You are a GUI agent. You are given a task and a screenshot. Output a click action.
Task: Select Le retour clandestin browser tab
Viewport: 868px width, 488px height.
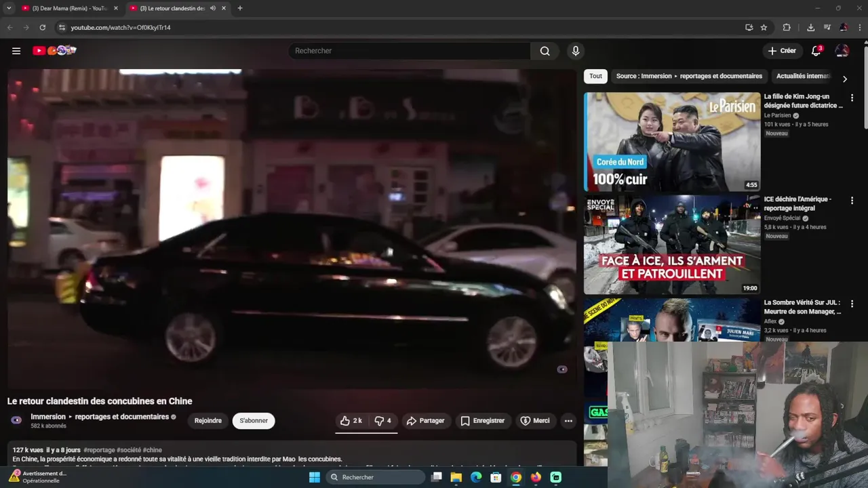172,8
